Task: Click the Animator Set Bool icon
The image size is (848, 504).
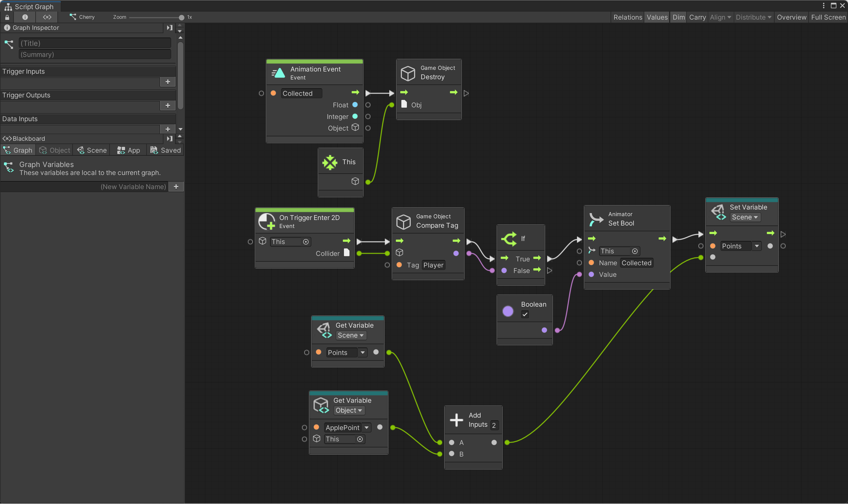Action: point(596,219)
